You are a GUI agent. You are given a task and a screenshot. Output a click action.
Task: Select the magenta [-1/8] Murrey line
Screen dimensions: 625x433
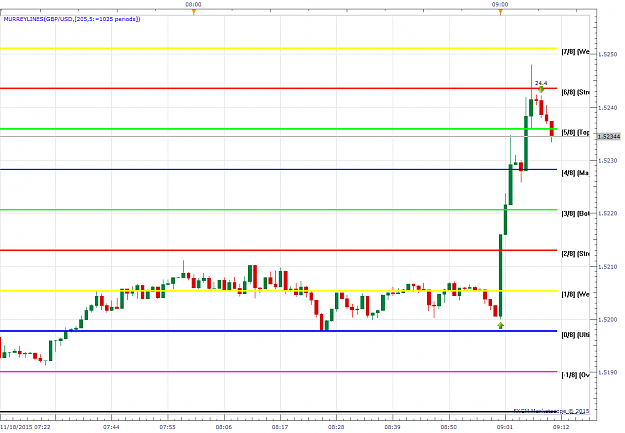point(278,372)
